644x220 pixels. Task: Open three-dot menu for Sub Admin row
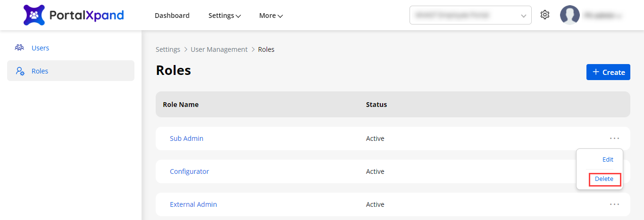point(614,139)
